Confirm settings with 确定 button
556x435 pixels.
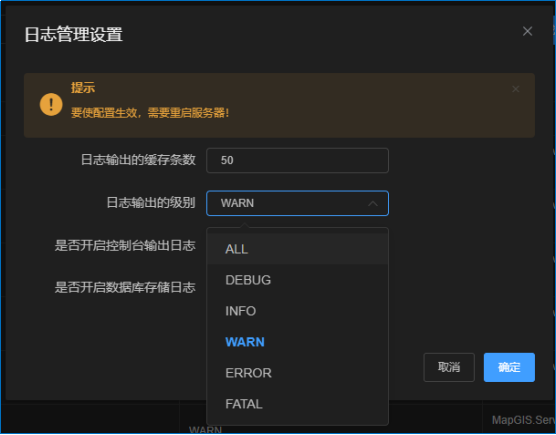point(509,367)
